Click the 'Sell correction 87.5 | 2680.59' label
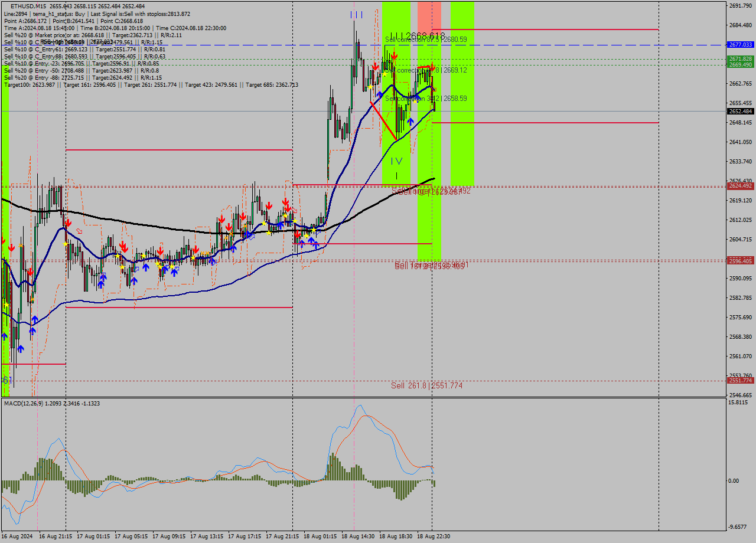 click(426, 40)
